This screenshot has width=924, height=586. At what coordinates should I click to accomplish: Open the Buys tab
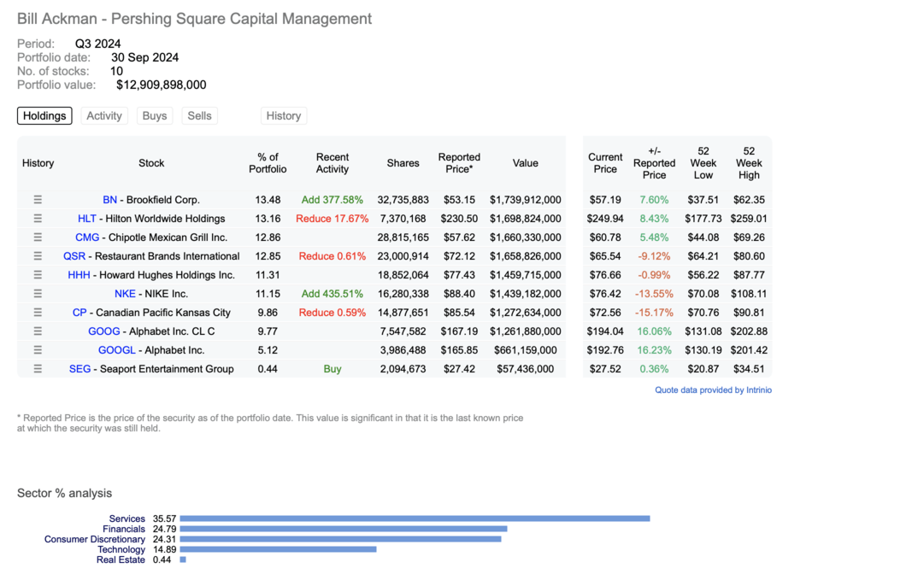(x=155, y=116)
